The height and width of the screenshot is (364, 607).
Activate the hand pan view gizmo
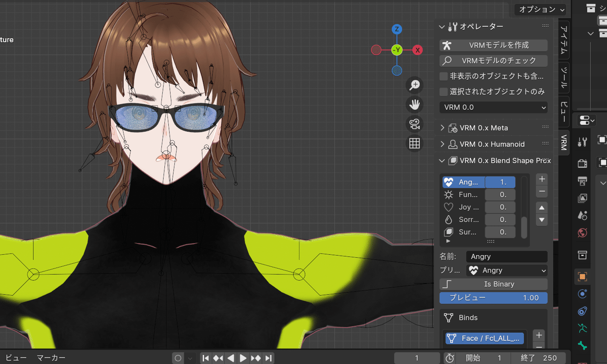coord(415,105)
